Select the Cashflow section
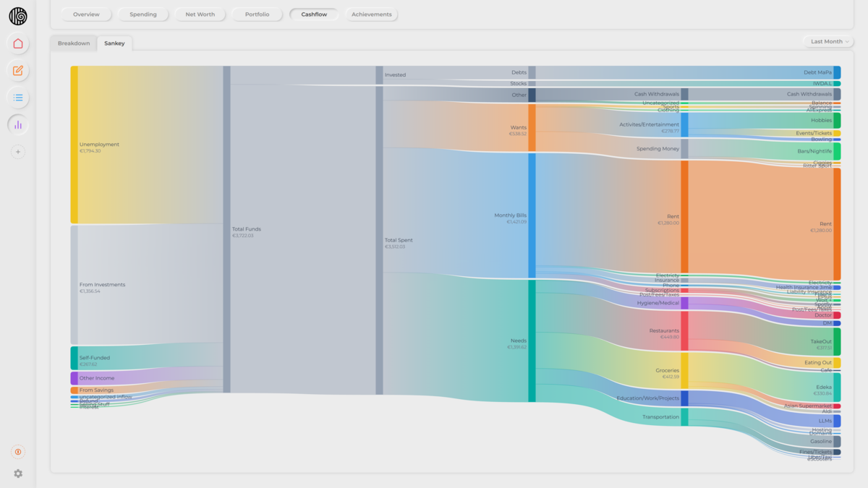 point(314,14)
